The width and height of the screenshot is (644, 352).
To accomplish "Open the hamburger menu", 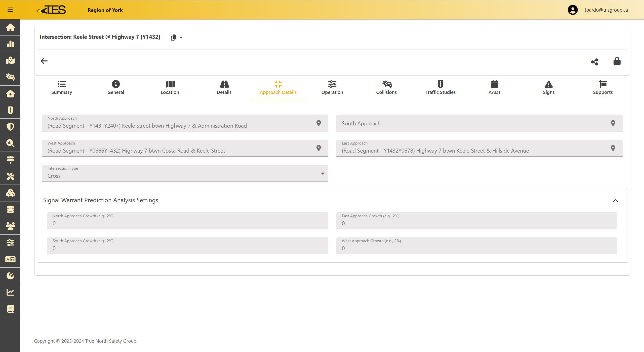I will [x=10, y=10].
